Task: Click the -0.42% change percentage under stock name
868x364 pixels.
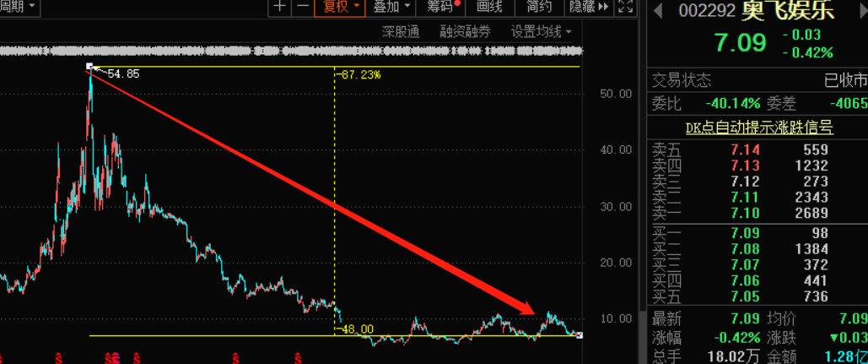Action: [x=808, y=52]
